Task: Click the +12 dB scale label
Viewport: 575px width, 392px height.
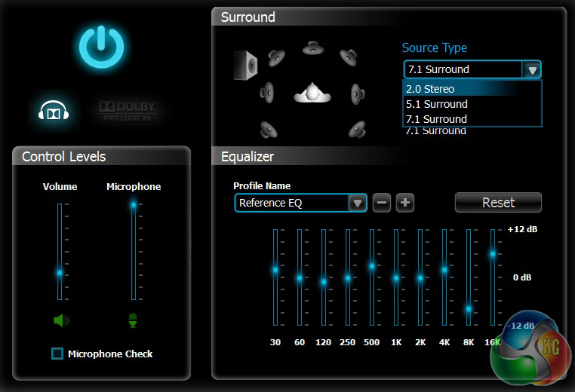Action: coord(522,229)
